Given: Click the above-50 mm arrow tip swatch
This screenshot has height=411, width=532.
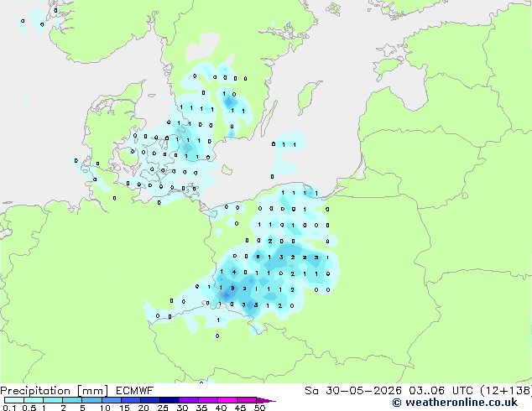Looking at the screenshot, I should coord(265,400).
